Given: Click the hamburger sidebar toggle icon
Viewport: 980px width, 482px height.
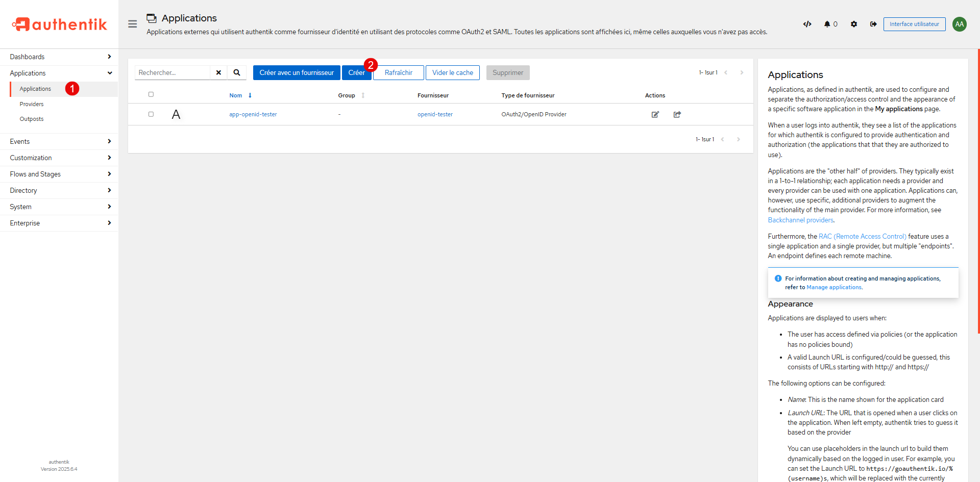Looking at the screenshot, I should click(132, 24).
